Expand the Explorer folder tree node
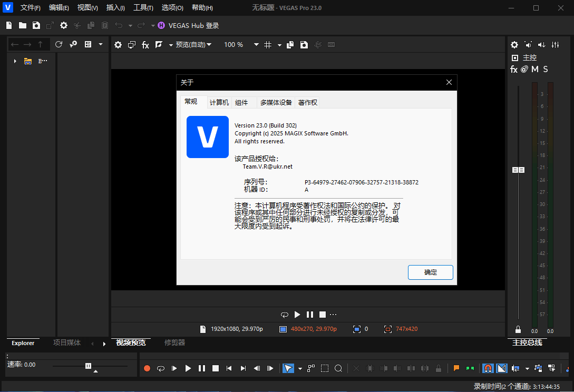The image size is (574, 392). click(15, 61)
